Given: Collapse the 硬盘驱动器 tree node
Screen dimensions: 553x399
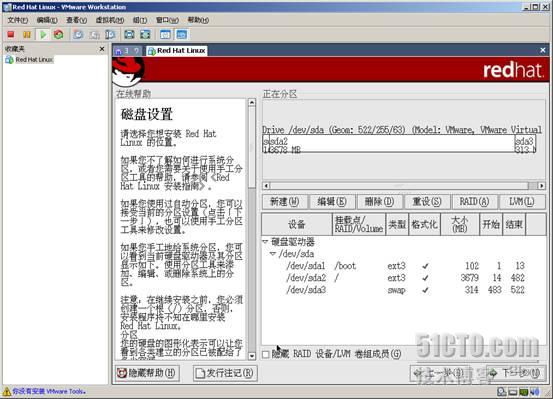Looking at the screenshot, I should pyautogui.click(x=265, y=242).
